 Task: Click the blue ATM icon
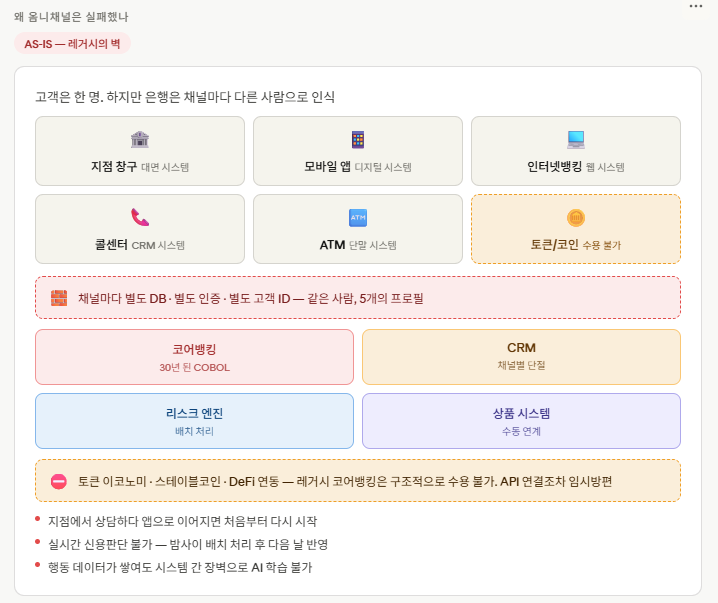tap(358, 217)
